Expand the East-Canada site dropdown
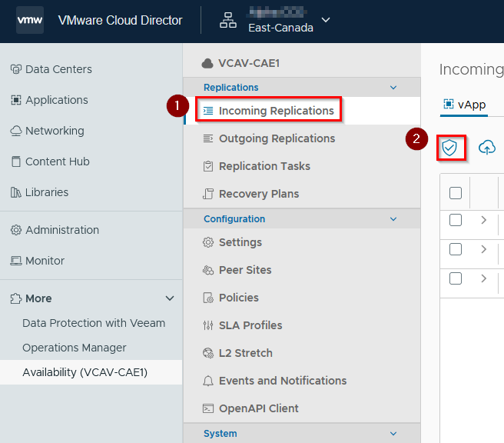The image size is (504, 443). [326, 20]
